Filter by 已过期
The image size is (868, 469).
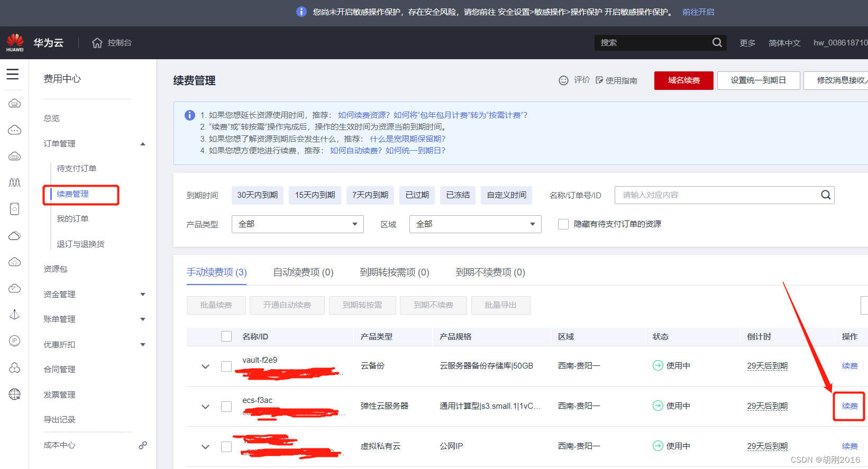pyautogui.click(x=417, y=195)
